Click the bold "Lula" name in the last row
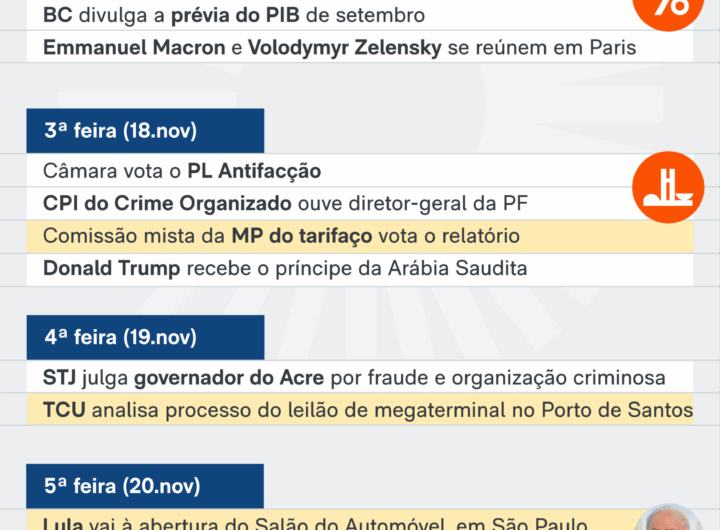Viewport: 720px width, 530px height. click(64, 522)
